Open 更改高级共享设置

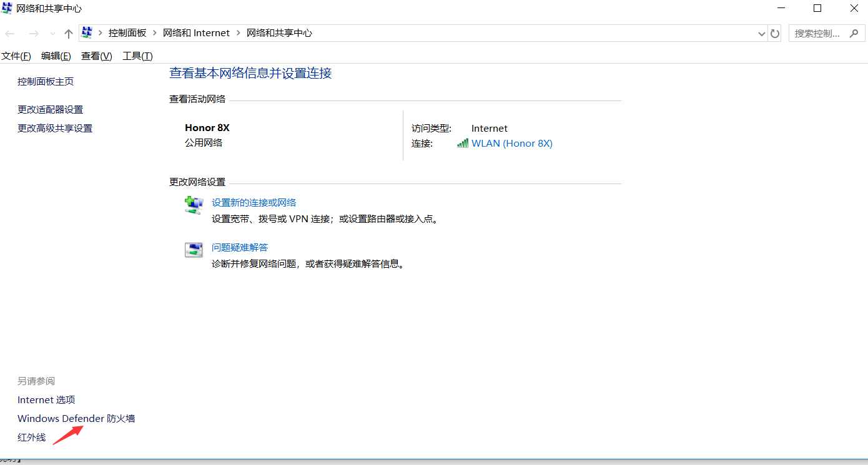[55, 129]
